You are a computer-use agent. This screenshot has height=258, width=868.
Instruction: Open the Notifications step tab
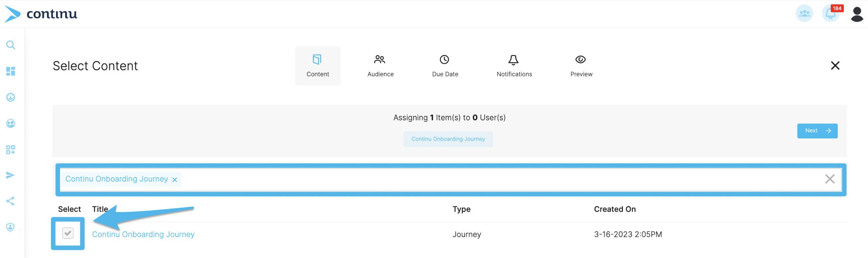[514, 66]
